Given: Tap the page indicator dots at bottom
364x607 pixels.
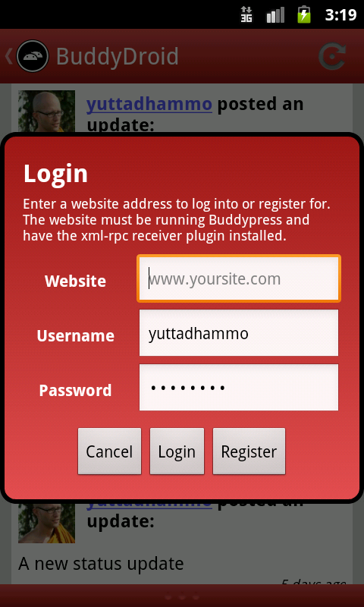Looking at the screenshot, I should [182, 597].
